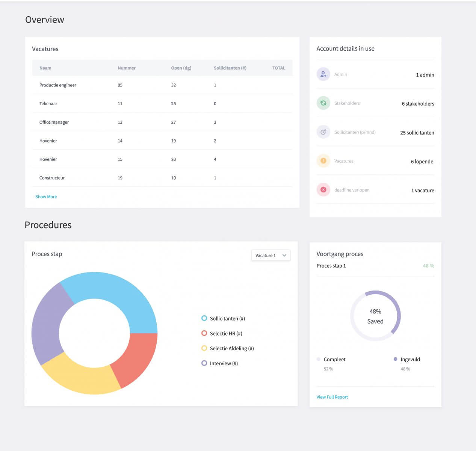476x451 pixels.
Task: Select Hovenier vacancy number 15
Action: pyautogui.click(x=162, y=159)
